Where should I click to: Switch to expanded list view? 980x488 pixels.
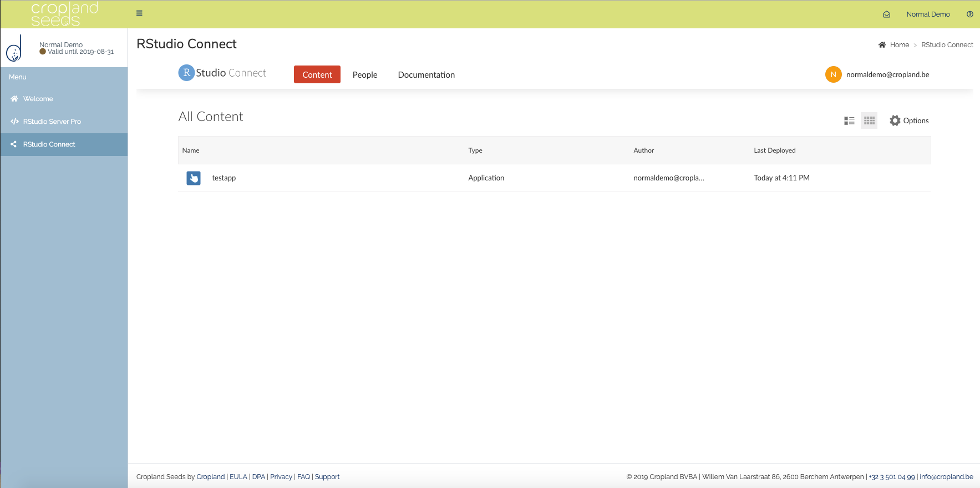(849, 120)
